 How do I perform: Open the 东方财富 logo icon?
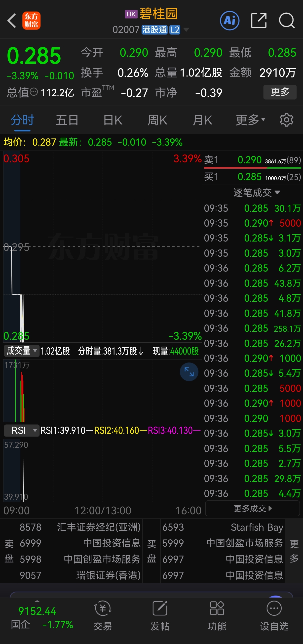[31, 21]
